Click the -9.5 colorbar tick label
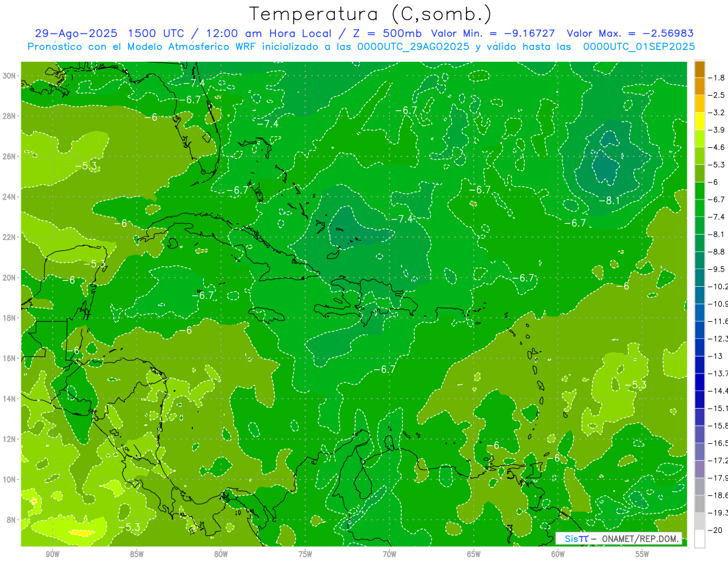This screenshot has width=728, height=562. point(717,269)
